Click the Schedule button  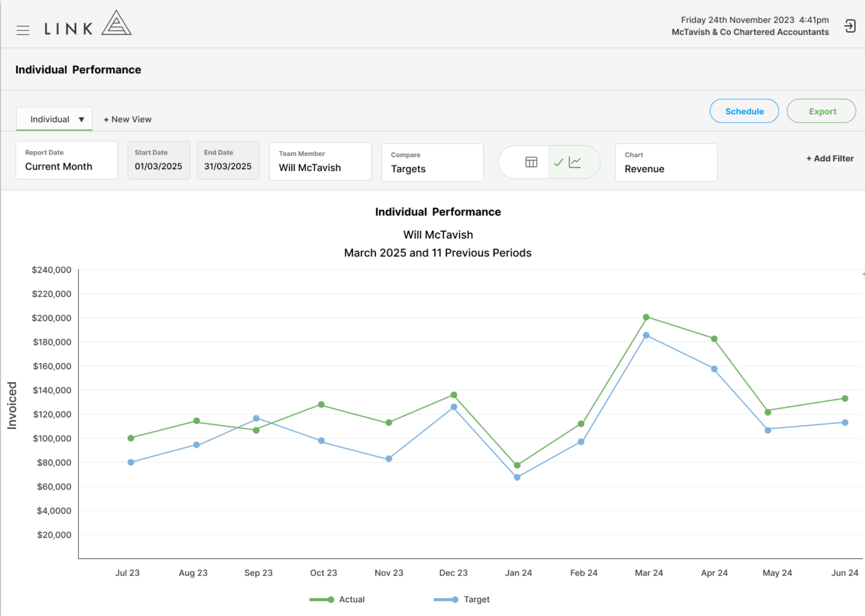tap(744, 111)
